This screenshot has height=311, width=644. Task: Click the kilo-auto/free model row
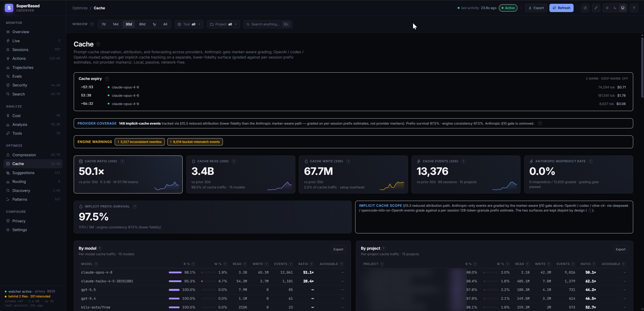pos(212,307)
